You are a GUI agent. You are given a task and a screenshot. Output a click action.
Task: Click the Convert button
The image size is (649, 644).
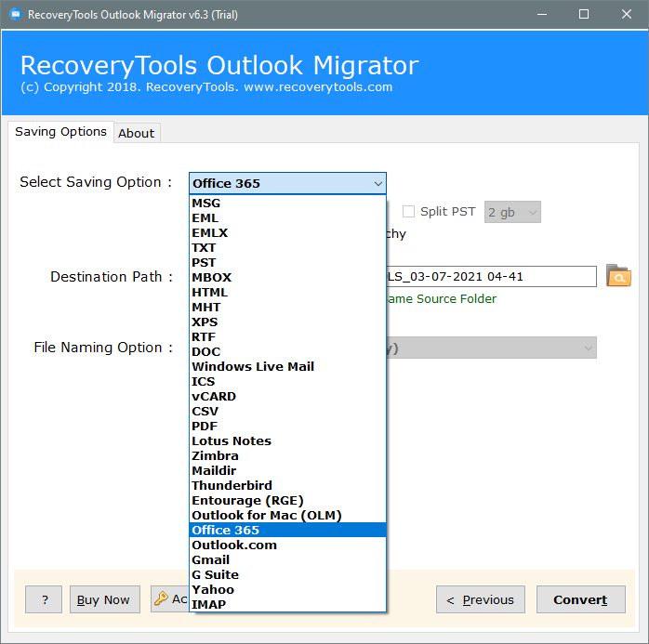pos(581,599)
